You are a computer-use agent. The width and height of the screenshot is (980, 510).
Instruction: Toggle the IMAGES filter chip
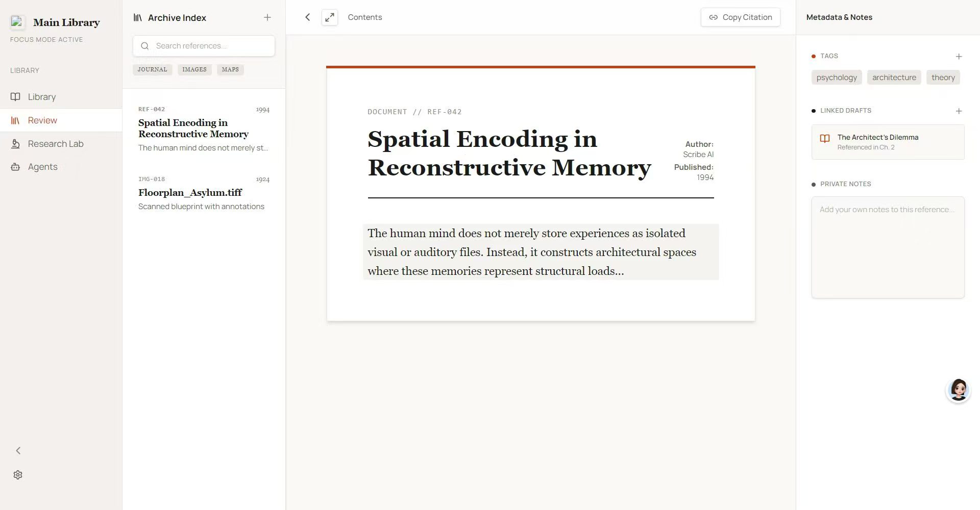194,69
